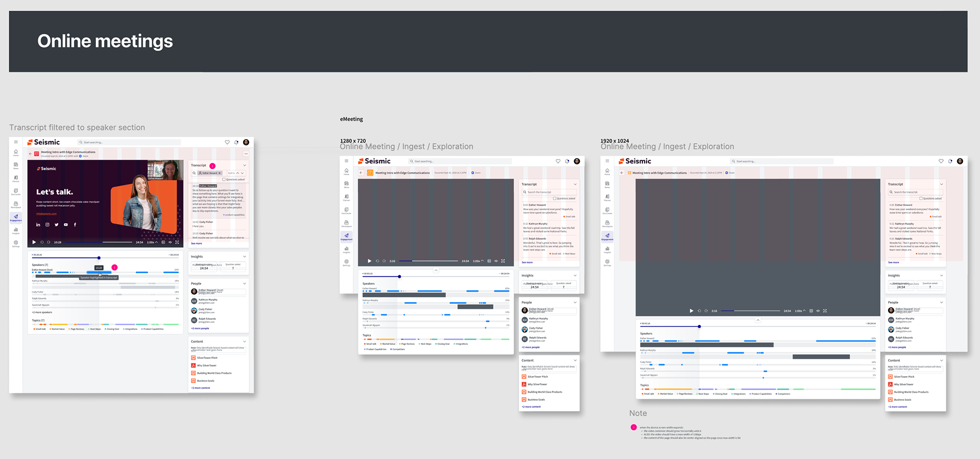Collapse Content panel in 1920x1024 mockup
The height and width of the screenshot is (459, 980).
(942, 360)
